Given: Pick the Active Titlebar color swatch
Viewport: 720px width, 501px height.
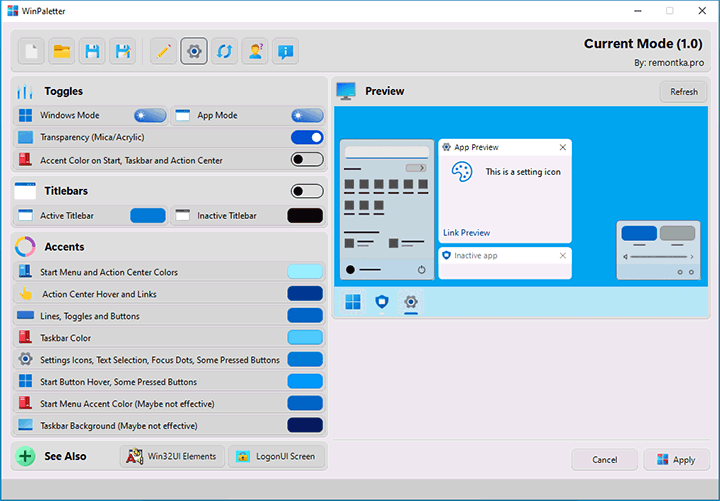Looking at the screenshot, I should pos(148,215).
